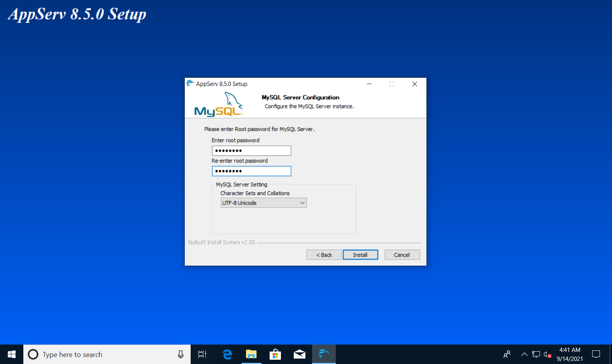This screenshot has height=364, width=612.
Task: Open the Action Center notifications icon
Action: tap(596, 354)
